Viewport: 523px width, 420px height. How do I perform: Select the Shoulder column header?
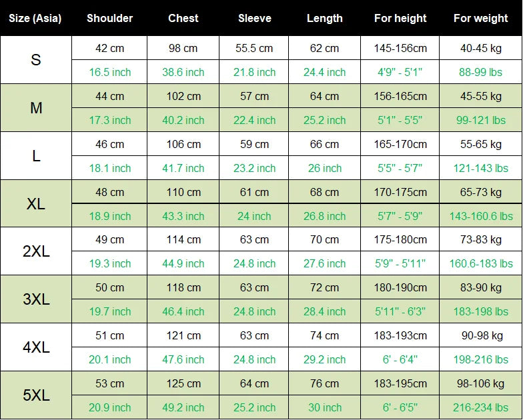coord(109,19)
